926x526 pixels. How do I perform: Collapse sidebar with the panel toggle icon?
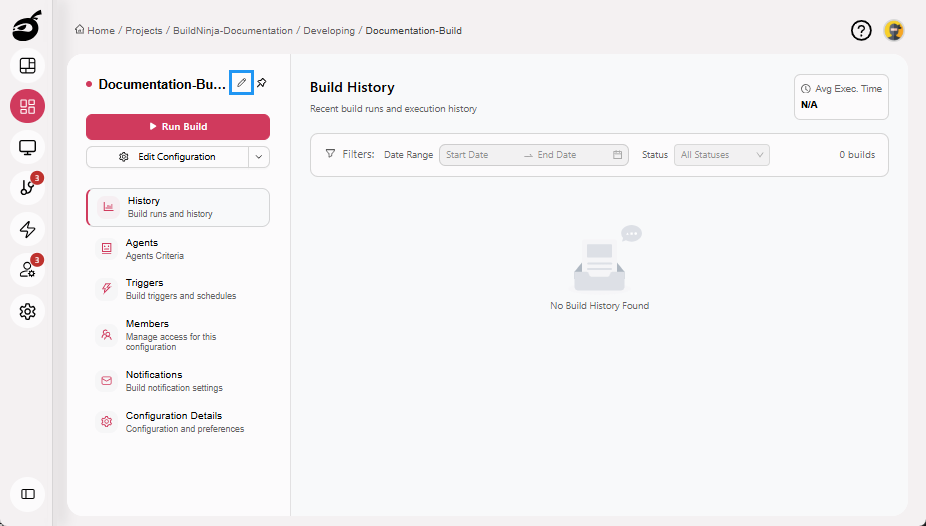27,494
